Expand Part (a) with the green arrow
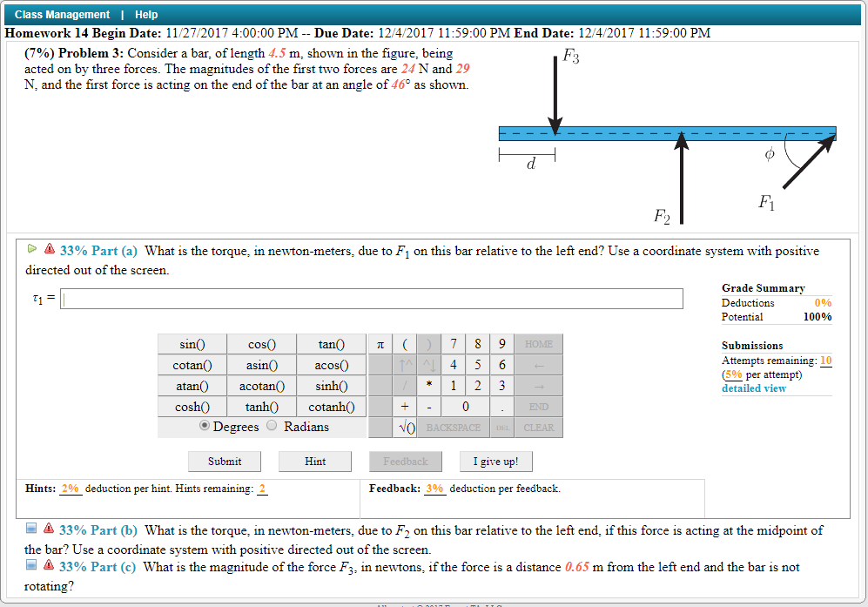Viewport: 868px width, 607px height. coord(31,249)
